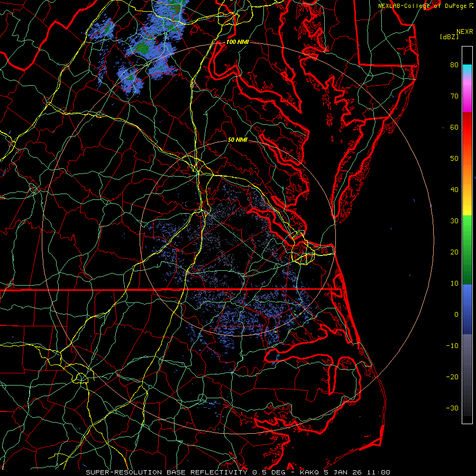Click the NEXR label above the color scale

[x=464, y=32]
